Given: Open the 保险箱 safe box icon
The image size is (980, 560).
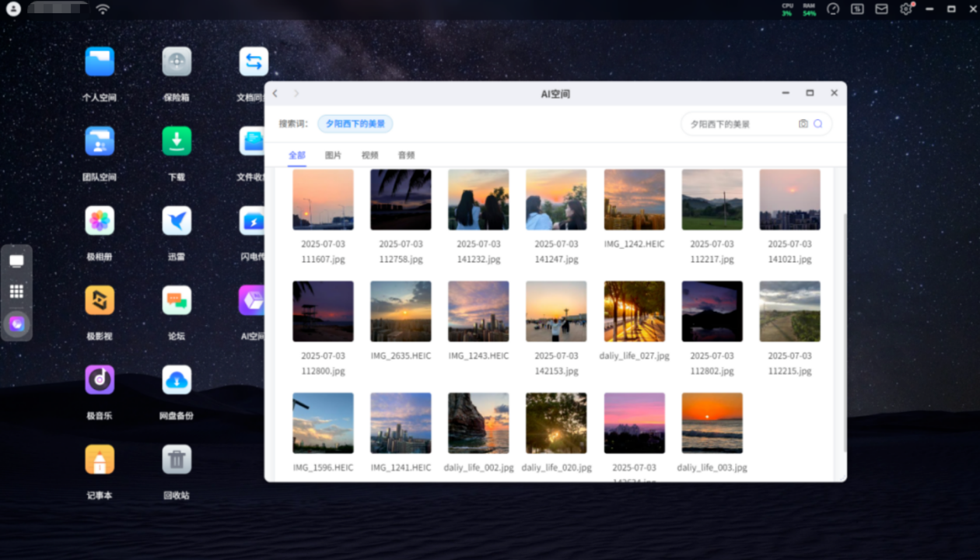Looking at the screenshot, I should 177,62.
